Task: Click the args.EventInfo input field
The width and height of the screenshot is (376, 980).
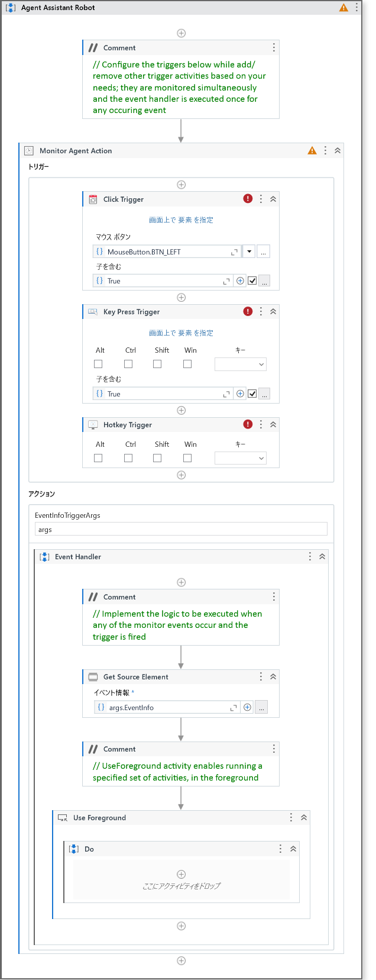Action: tap(167, 707)
